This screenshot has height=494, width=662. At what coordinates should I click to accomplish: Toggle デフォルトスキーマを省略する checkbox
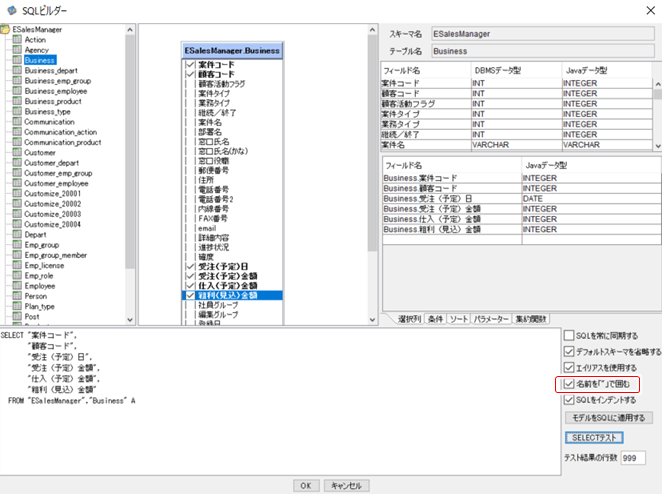[x=569, y=352]
